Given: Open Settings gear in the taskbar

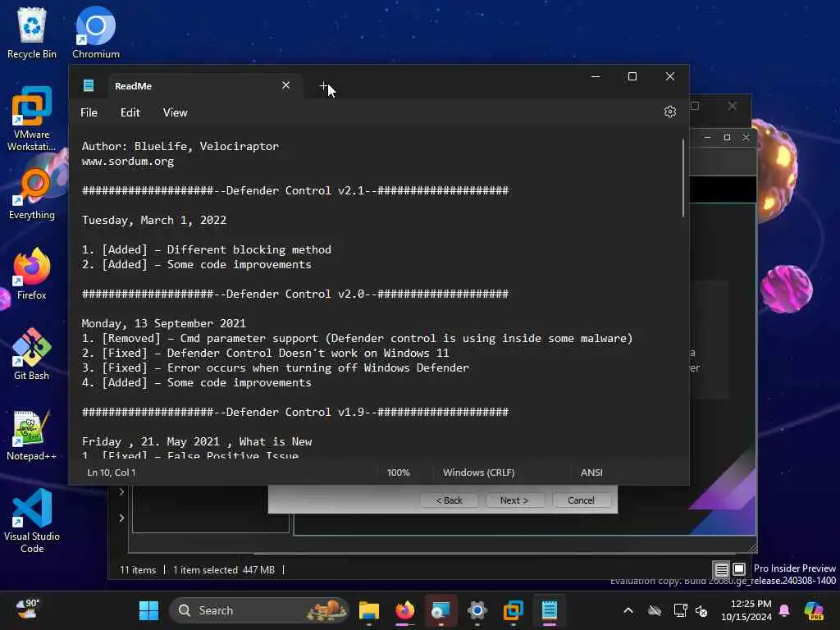Looking at the screenshot, I should coord(477,610).
